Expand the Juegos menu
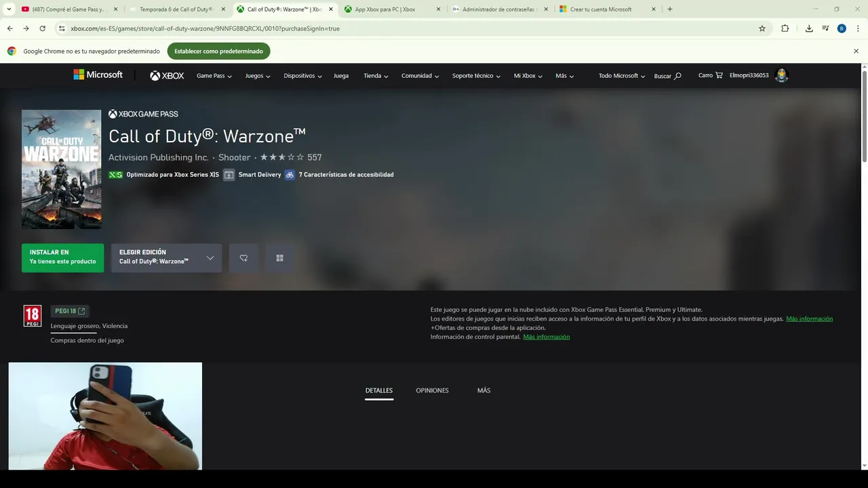Image resolution: width=868 pixels, height=488 pixels. 258,76
